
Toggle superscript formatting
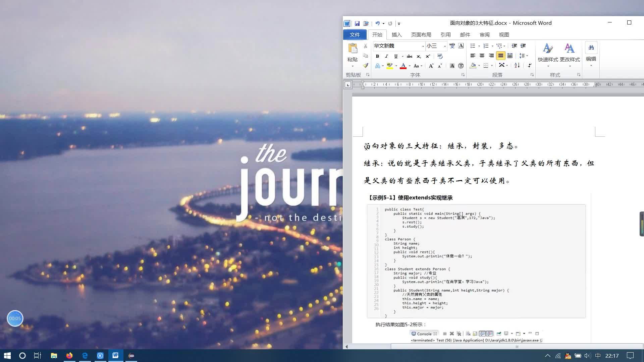point(428,56)
